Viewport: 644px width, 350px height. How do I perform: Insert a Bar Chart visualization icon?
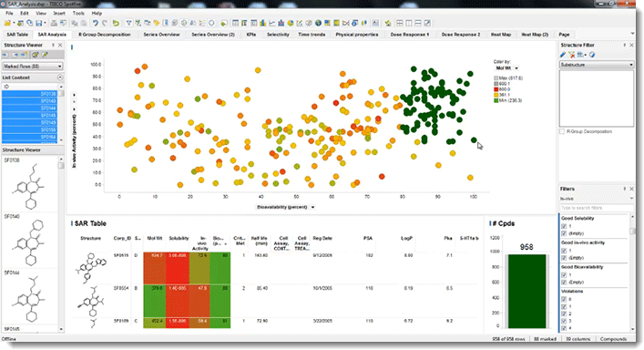coord(262,23)
